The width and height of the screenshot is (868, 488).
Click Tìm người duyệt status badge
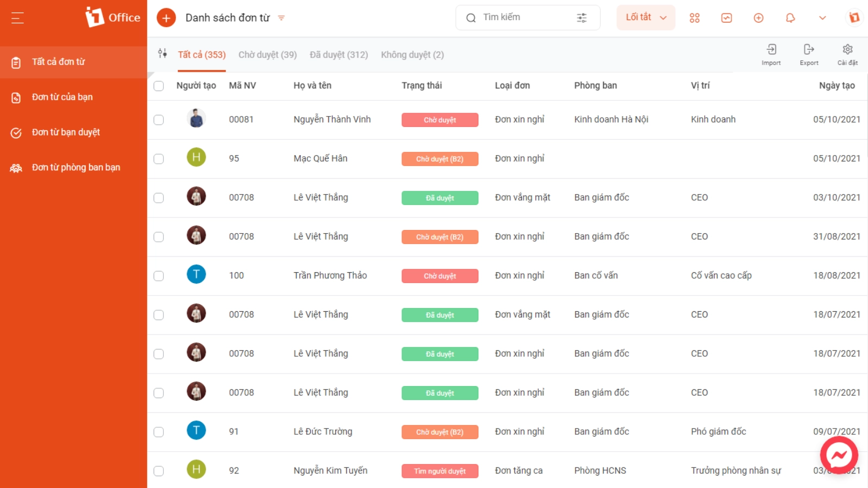click(x=440, y=471)
